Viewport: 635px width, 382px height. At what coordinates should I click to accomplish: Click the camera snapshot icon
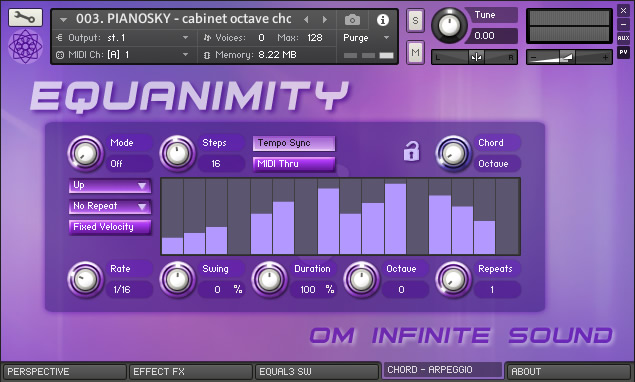(352, 19)
